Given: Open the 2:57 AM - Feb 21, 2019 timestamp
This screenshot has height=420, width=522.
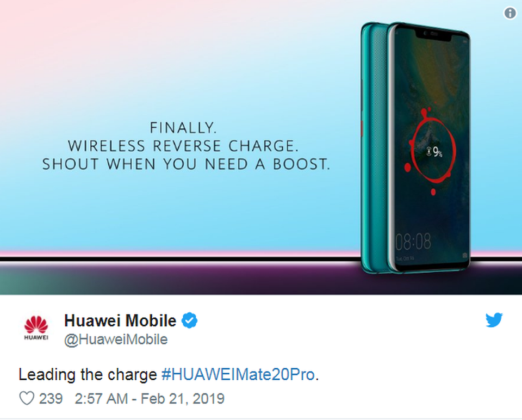Looking at the screenshot, I should 150,399.
